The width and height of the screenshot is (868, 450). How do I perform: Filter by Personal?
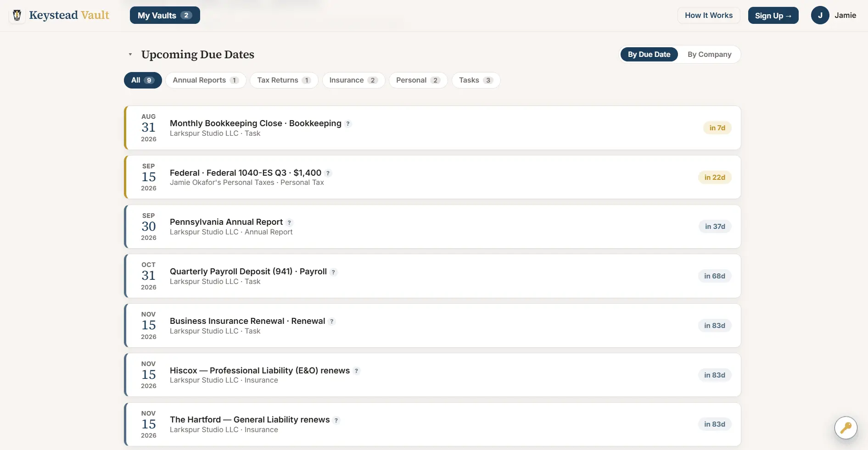pyautogui.click(x=418, y=80)
